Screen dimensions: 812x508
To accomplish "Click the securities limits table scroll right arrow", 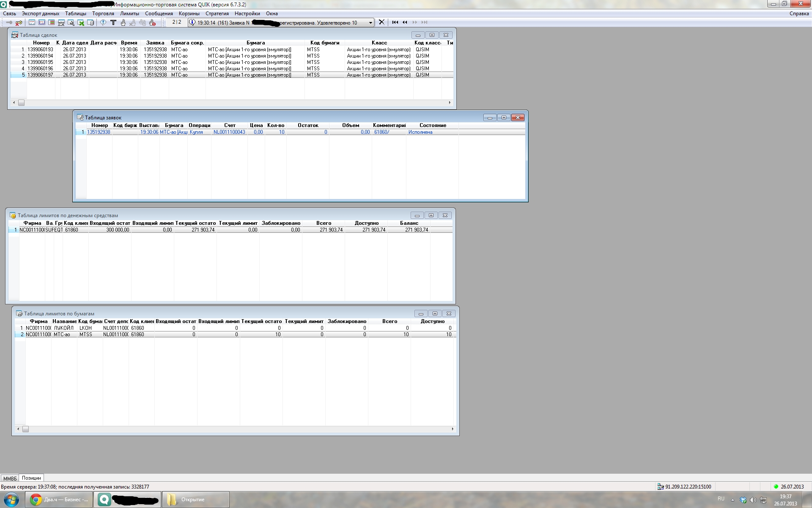I will [453, 429].
